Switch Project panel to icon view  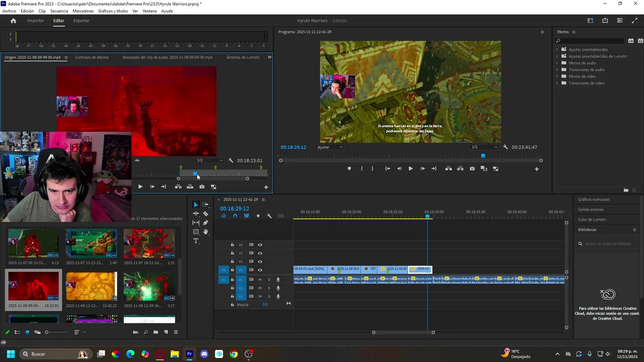tap(27, 332)
